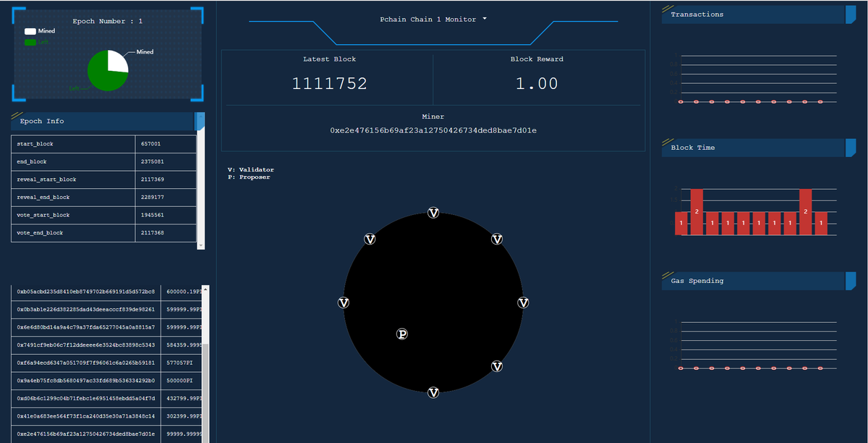Click the Mined label beside the pie chart
This screenshot has width=868, height=443.
coord(145,52)
